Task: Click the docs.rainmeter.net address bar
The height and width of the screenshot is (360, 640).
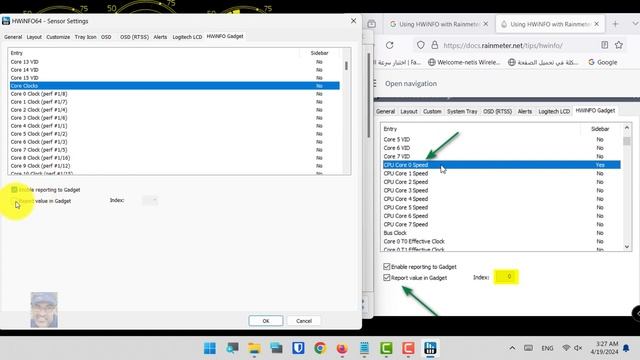Action: 502,45
